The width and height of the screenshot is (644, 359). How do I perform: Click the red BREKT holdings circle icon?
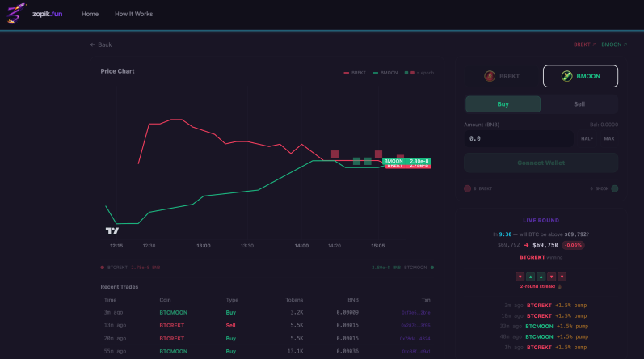467,188
